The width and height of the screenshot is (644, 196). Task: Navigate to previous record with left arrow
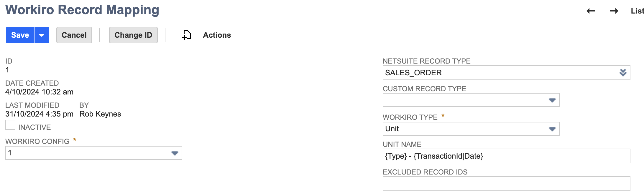[x=591, y=11]
